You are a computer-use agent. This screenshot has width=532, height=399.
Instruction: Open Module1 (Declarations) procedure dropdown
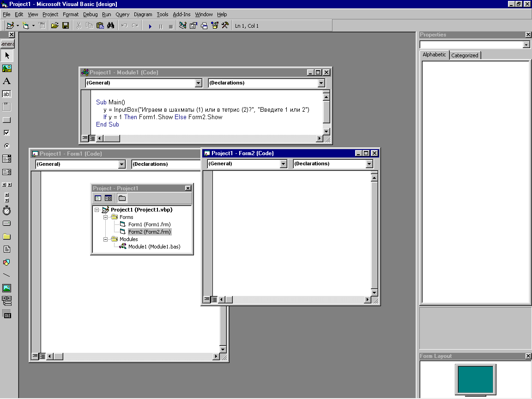tap(321, 83)
